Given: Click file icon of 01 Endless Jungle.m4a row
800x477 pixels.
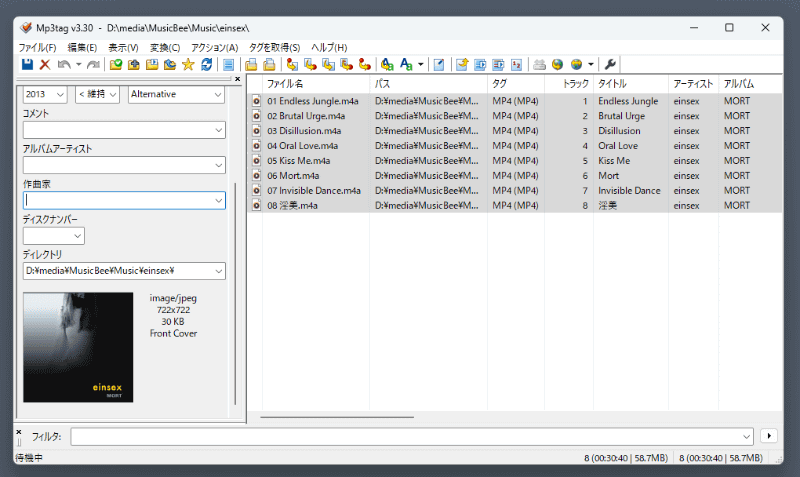Looking at the screenshot, I should tap(256, 101).
